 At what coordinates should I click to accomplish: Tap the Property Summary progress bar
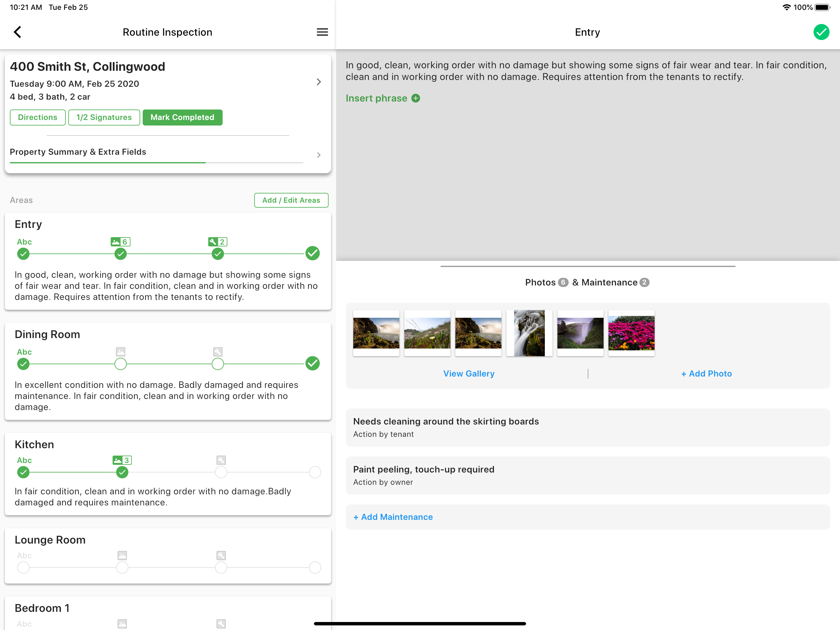(x=157, y=163)
